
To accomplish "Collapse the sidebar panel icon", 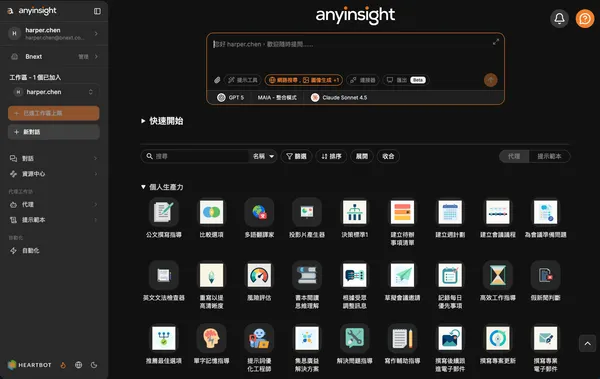I will pyautogui.click(x=97, y=11).
